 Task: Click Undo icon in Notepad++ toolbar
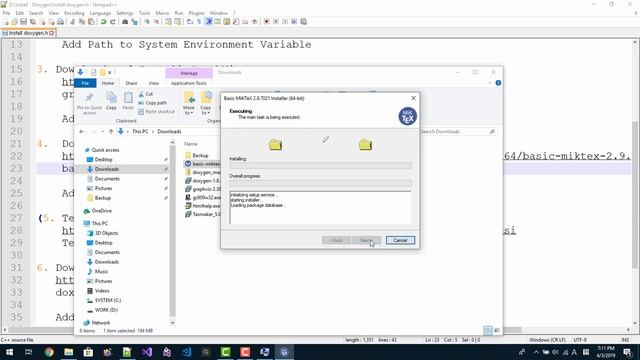[104, 22]
